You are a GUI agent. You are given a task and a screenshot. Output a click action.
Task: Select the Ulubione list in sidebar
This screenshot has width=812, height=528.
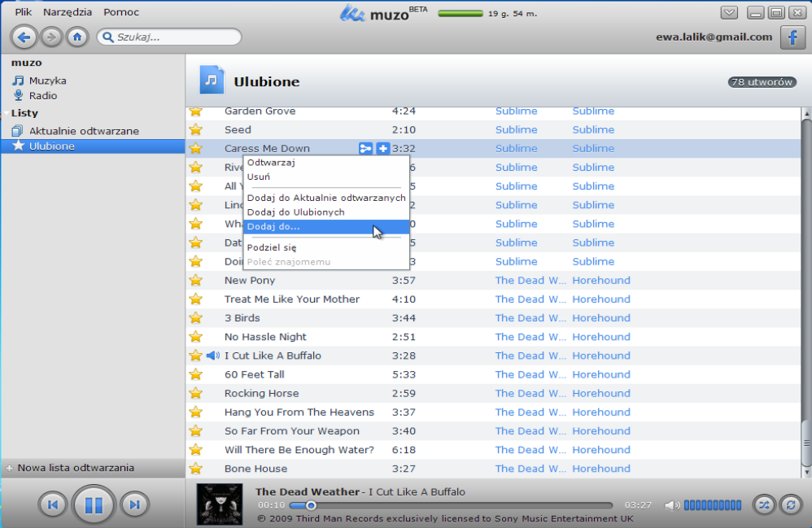[x=93, y=146]
